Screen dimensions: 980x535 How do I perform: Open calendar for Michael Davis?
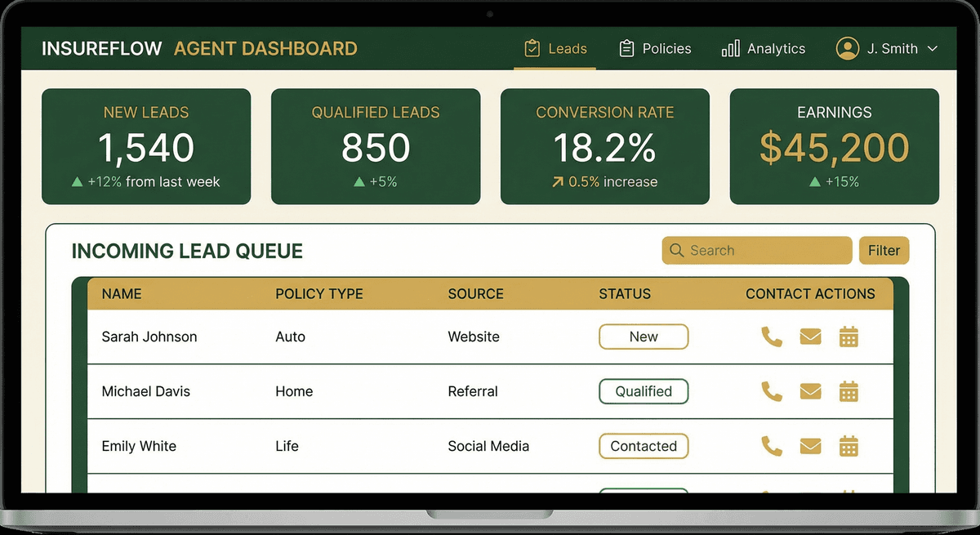tap(849, 391)
